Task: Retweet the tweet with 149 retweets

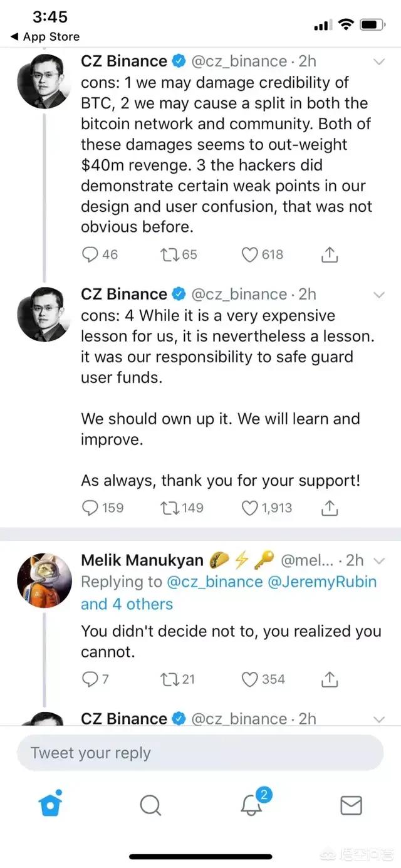Action: (x=169, y=508)
